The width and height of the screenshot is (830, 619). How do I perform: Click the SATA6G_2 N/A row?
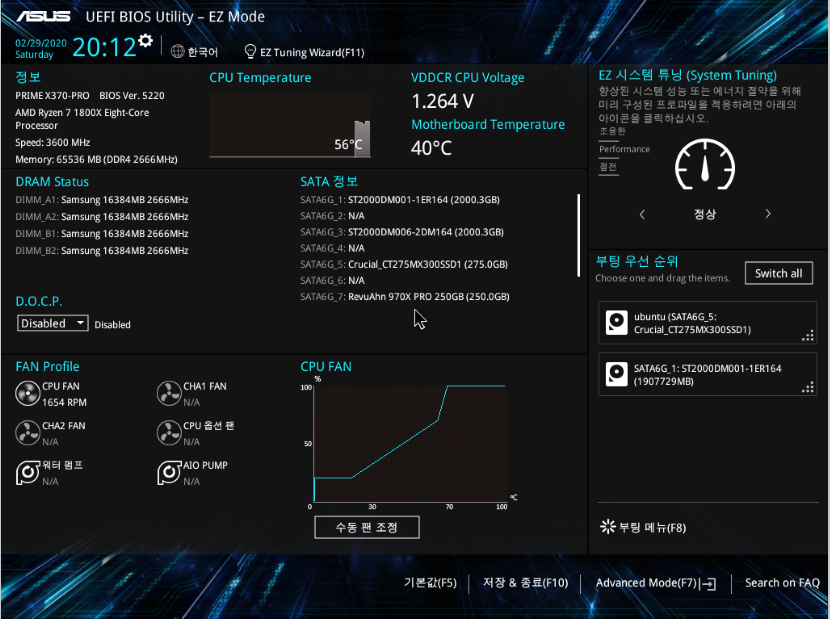(332, 216)
